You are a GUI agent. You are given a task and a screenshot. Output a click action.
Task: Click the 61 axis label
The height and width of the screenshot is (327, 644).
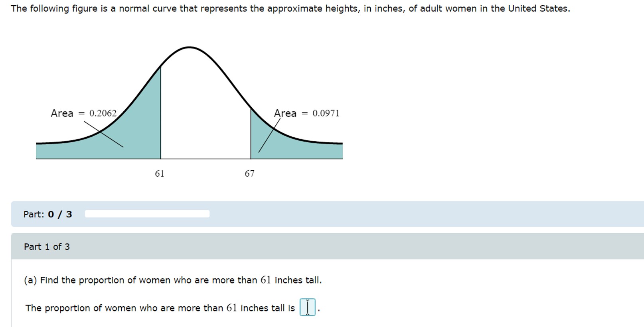[x=160, y=173]
